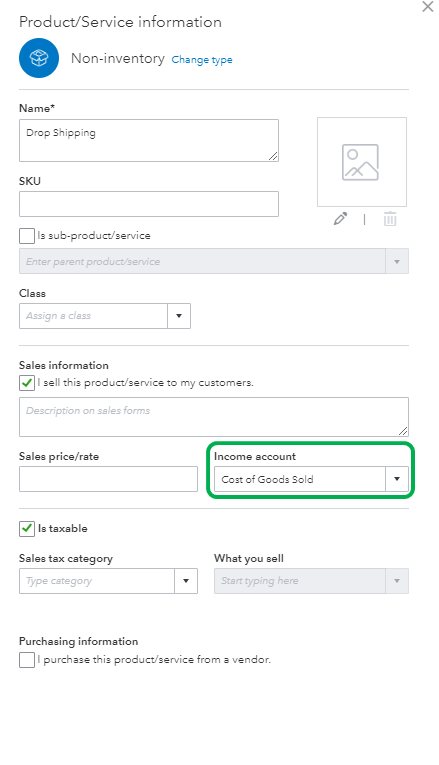Open the Sales tax category dropdown arrow

(186, 581)
